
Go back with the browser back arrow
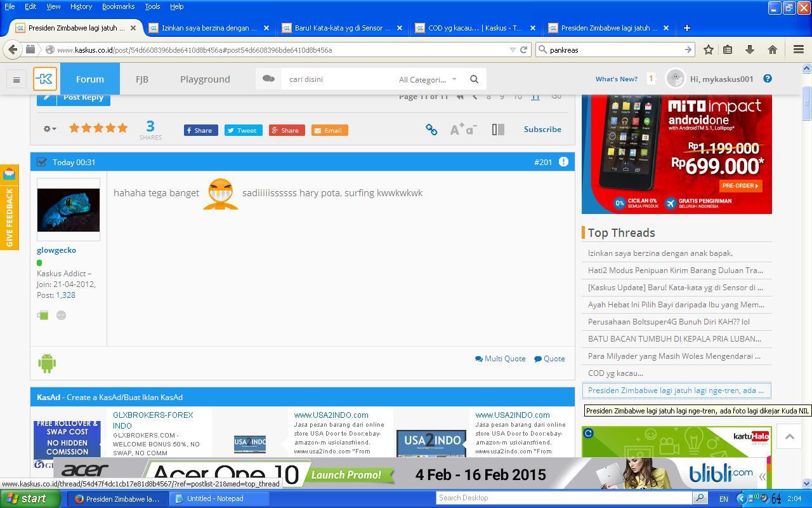pyautogui.click(x=13, y=50)
